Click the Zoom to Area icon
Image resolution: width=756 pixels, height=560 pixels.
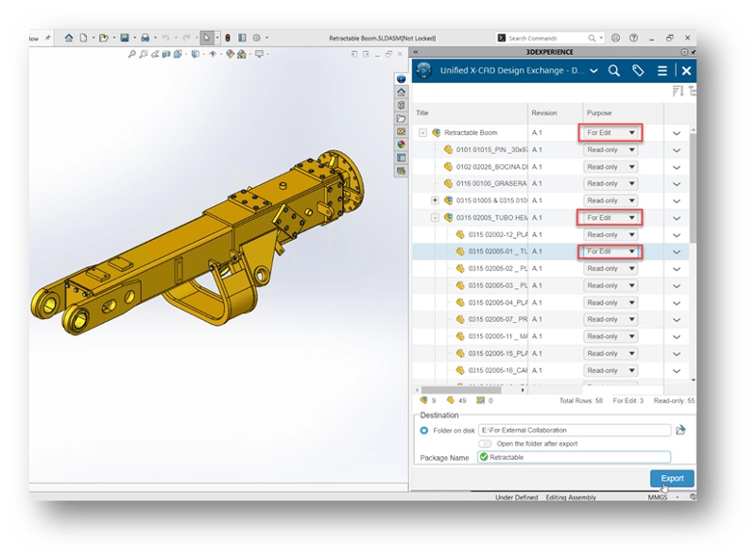pos(144,54)
